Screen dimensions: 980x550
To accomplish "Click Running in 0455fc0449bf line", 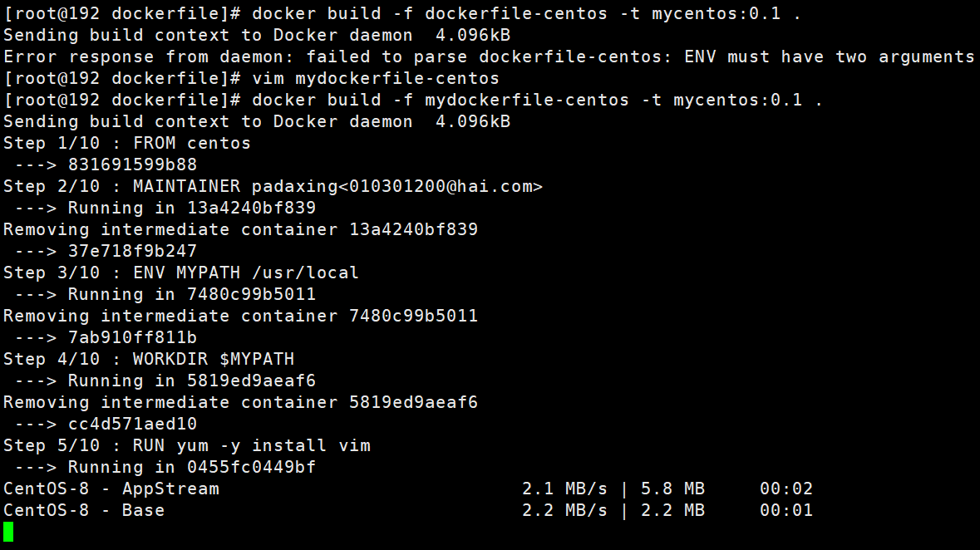I will (165, 468).
